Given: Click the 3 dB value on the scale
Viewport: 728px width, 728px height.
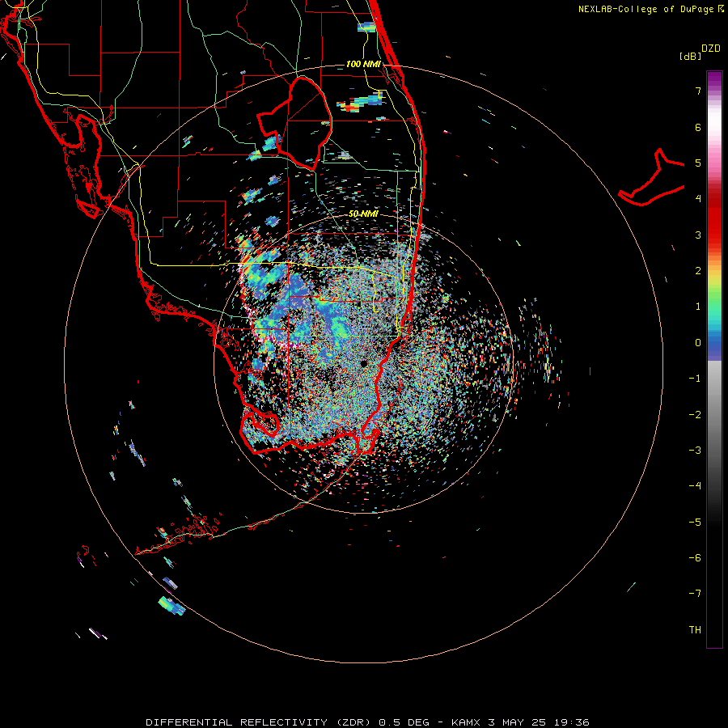Looking at the screenshot, I should [x=698, y=235].
